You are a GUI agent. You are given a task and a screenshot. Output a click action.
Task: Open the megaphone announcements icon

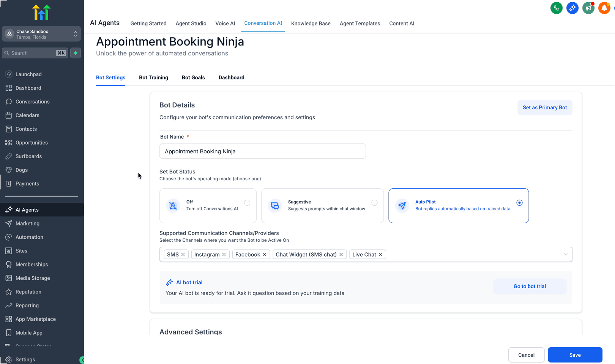click(x=588, y=8)
